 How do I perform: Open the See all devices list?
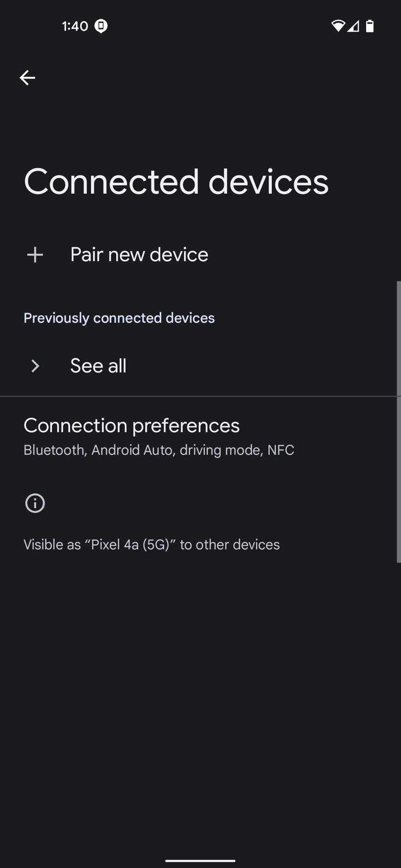(x=98, y=366)
